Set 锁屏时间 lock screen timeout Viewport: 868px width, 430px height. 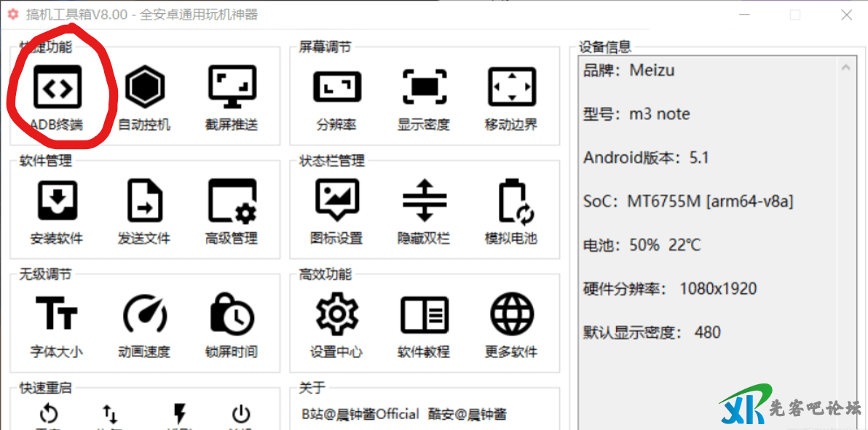point(232,315)
